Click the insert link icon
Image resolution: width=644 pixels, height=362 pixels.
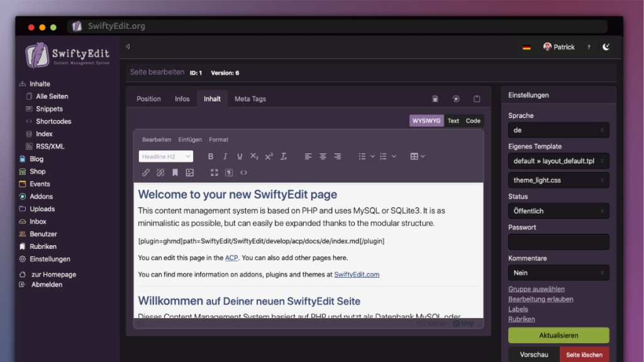click(146, 172)
